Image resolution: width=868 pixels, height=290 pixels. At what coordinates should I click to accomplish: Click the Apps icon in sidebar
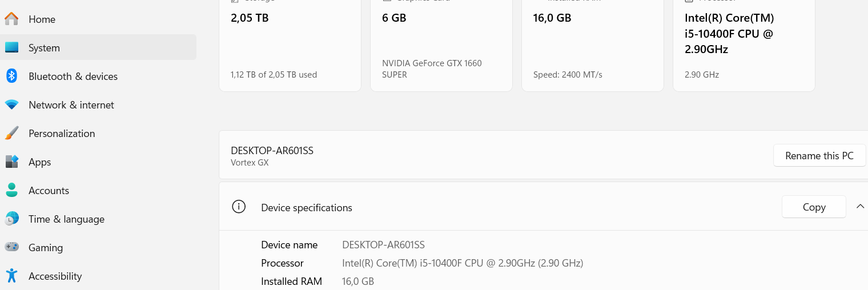pyautogui.click(x=11, y=162)
